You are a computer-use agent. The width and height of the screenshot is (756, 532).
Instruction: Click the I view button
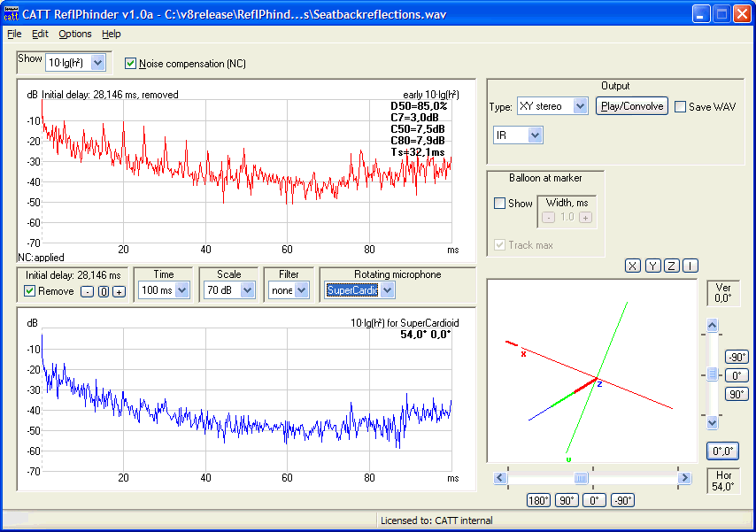click(x=690, y=266)
